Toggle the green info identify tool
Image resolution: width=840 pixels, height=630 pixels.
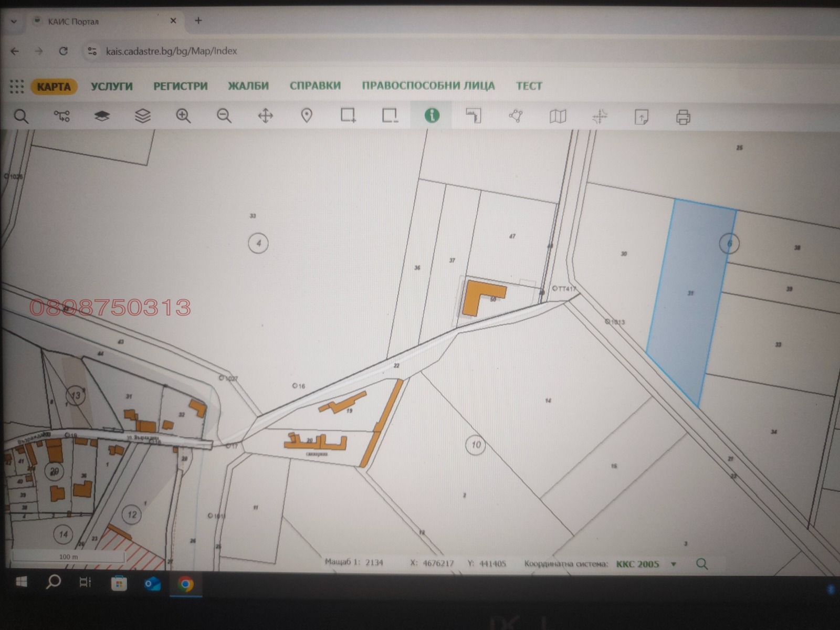[x=432, y=115]
